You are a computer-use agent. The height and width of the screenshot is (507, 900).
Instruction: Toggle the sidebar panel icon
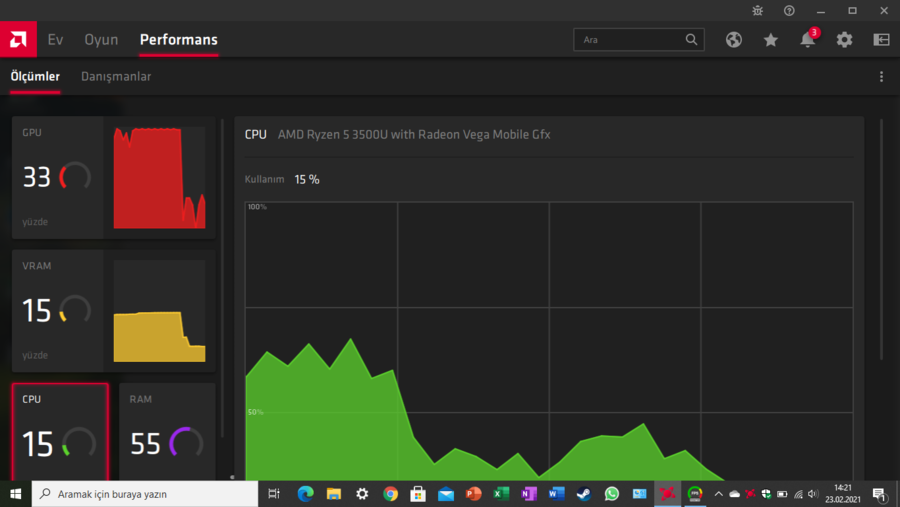pyautogui.click(x=881, y=40)
